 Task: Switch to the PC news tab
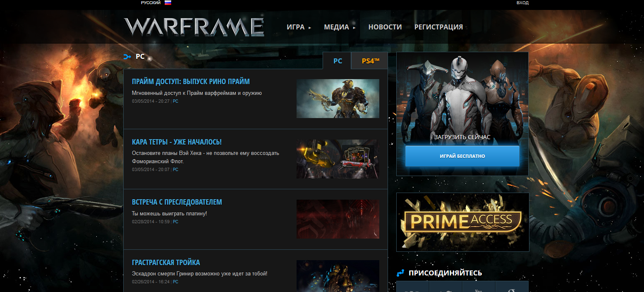pos(337,61)
